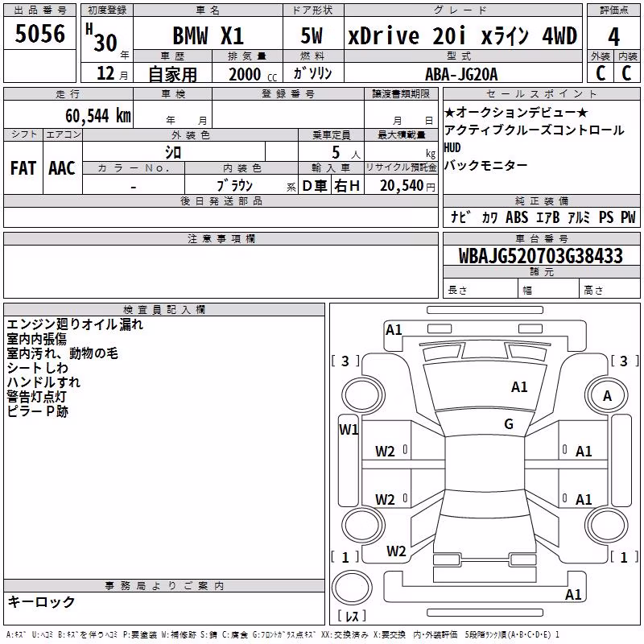Viewport: 644px width, 644px height.
Task: Click the HUD sales point line
Action: (452, 147)
